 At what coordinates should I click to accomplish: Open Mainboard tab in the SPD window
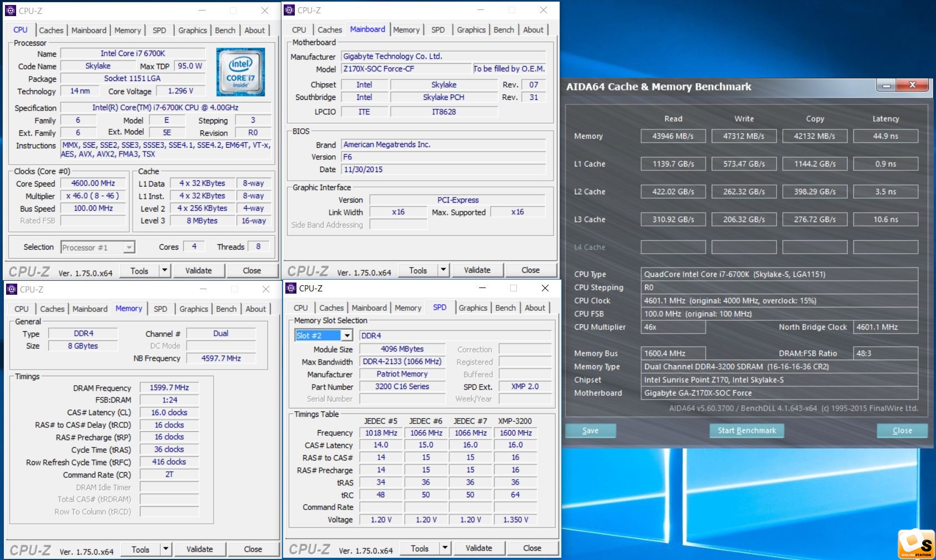pos(369,307)
